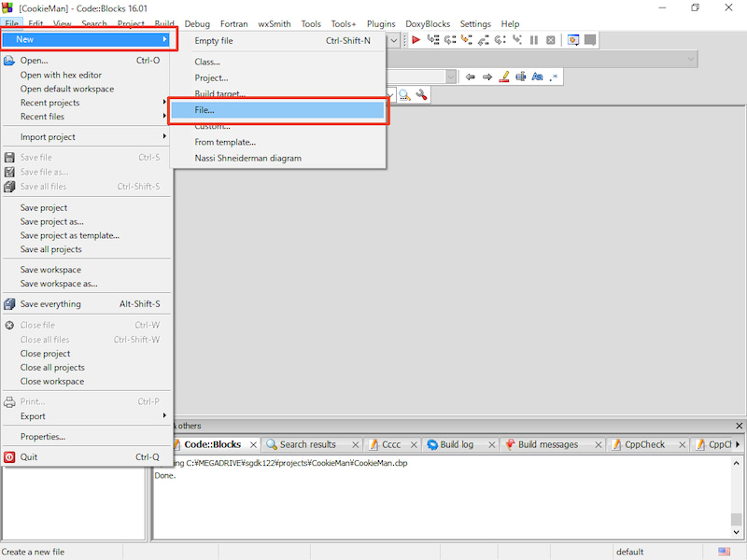This screenshot has height=560, width=747.
Task: Click the log scrollbar down arrow
Action: tap(736, 532)
